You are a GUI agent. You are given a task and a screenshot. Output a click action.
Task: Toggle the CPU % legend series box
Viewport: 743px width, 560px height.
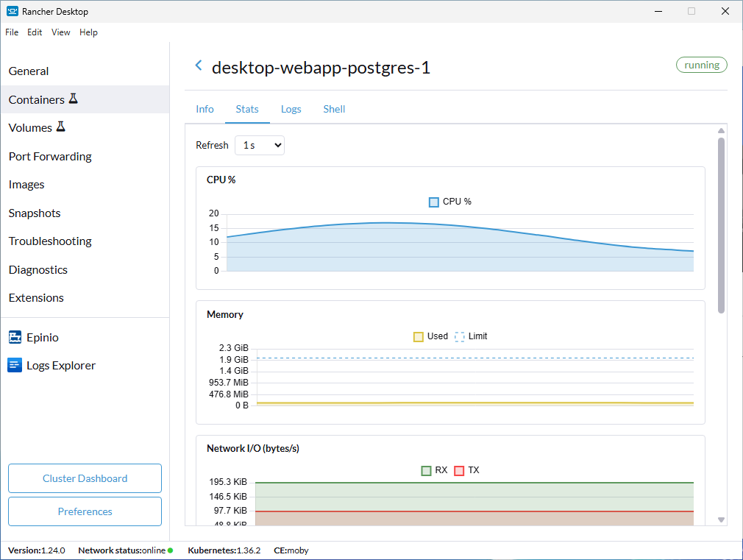point(433,202)
